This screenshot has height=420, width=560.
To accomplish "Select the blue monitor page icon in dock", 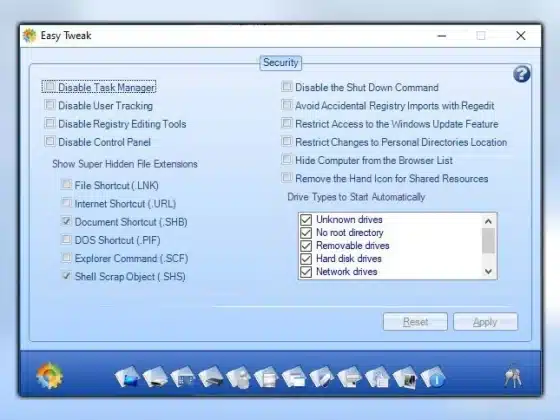I will (127, 377).
